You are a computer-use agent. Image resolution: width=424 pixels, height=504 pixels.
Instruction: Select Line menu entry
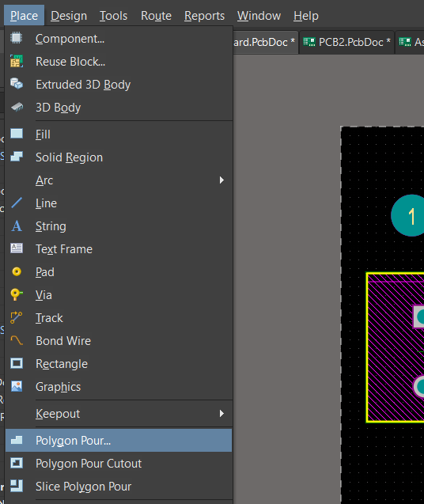click(x=119, y=203)
